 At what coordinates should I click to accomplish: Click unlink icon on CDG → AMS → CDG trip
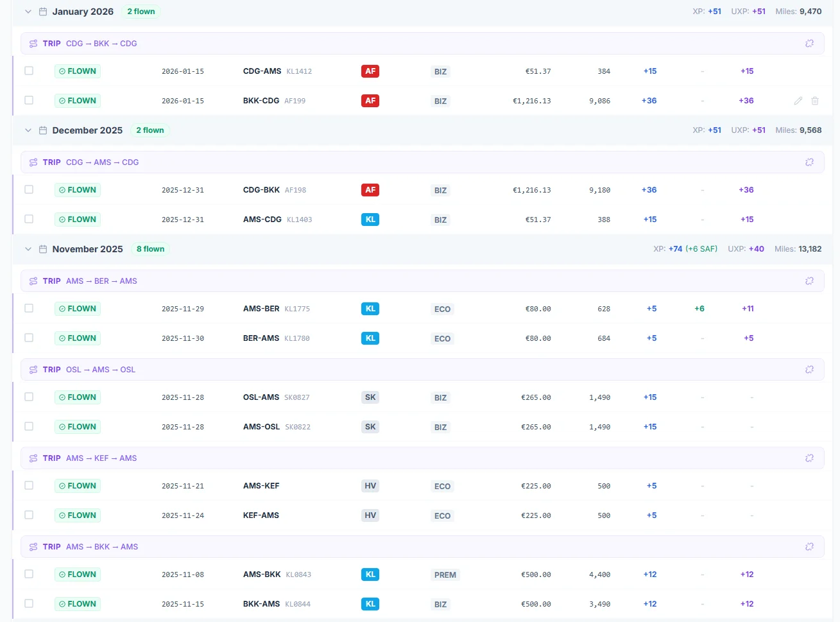click(x=809, y=162)
